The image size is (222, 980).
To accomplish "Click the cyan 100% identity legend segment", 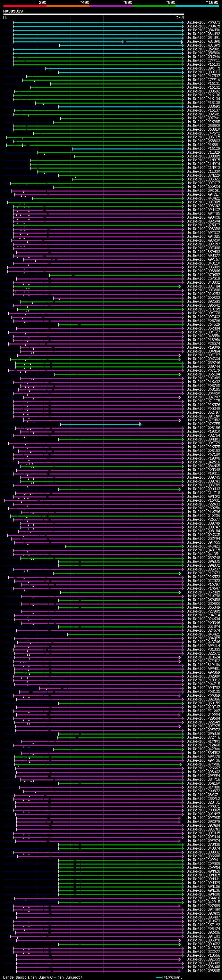I will click(197, 6).
